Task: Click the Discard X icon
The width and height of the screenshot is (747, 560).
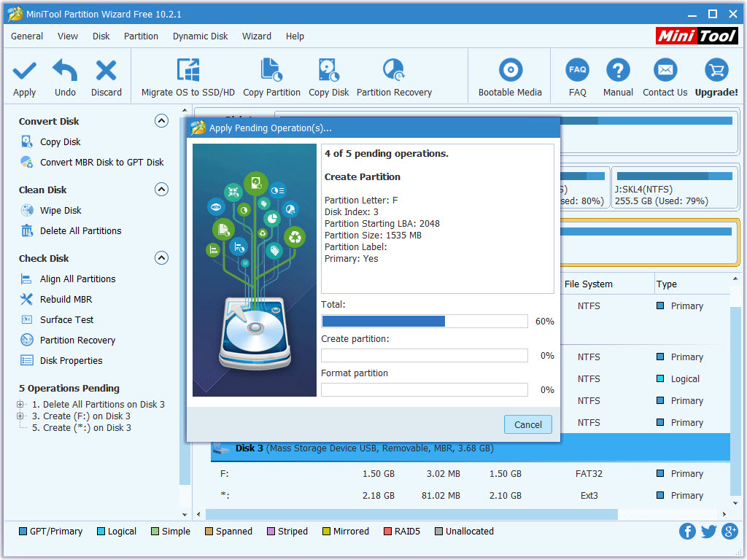Action: click(x=107, y=71)
